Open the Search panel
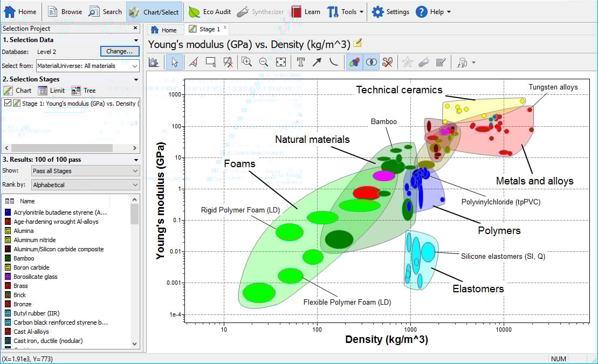This screenshot has width=598, height=364. point(105,12)
